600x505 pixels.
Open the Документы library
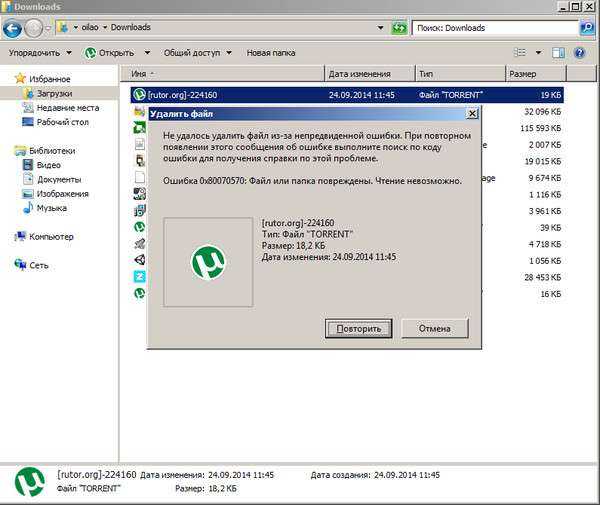pyautogui.click(x=59, y=179)
